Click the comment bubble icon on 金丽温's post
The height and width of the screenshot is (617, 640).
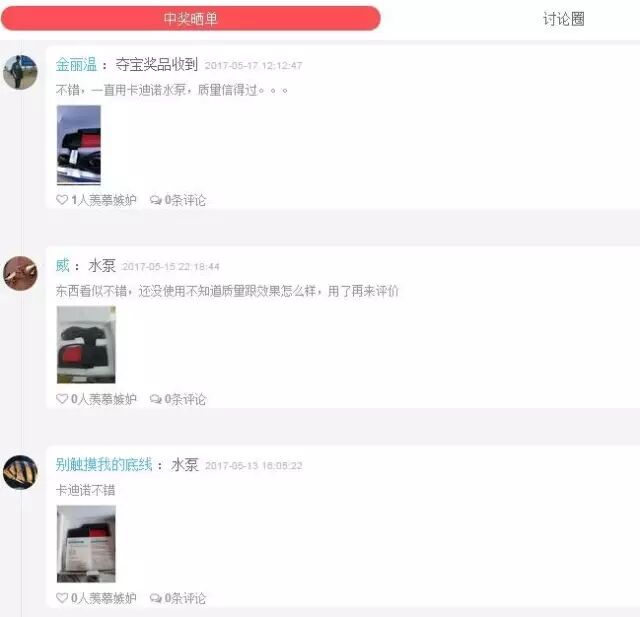[156, 200]
